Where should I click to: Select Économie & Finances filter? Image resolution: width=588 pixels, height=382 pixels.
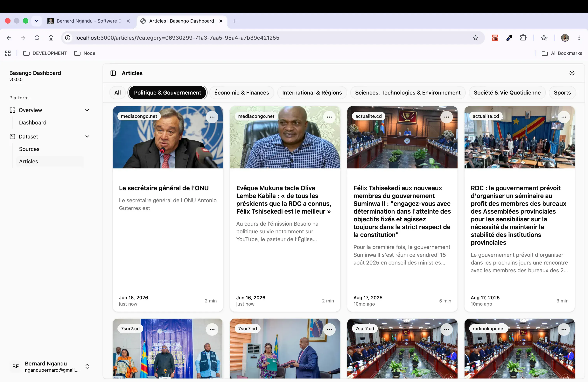[x=242, y=93]
